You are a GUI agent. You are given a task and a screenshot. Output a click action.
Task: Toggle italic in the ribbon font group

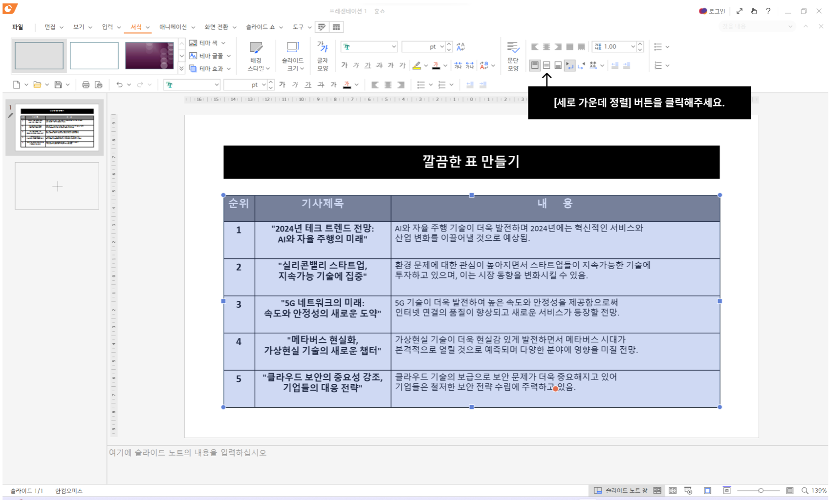(356, 65)
